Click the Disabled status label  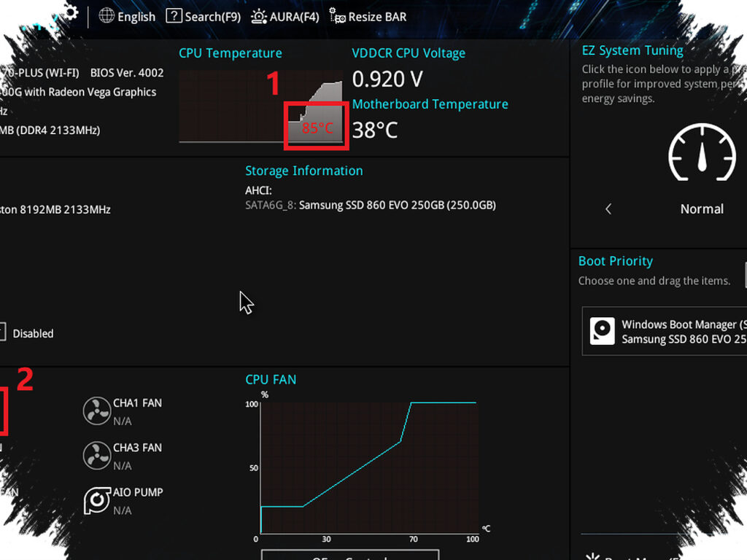click(x=33, y=333)
